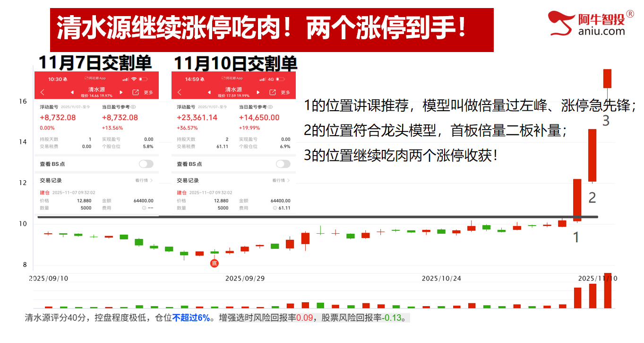Screen dimensions: 644x343
Task: Expand 看行情 in the Nov 7 交易记录 section
Action: click(x=144, y=180)
